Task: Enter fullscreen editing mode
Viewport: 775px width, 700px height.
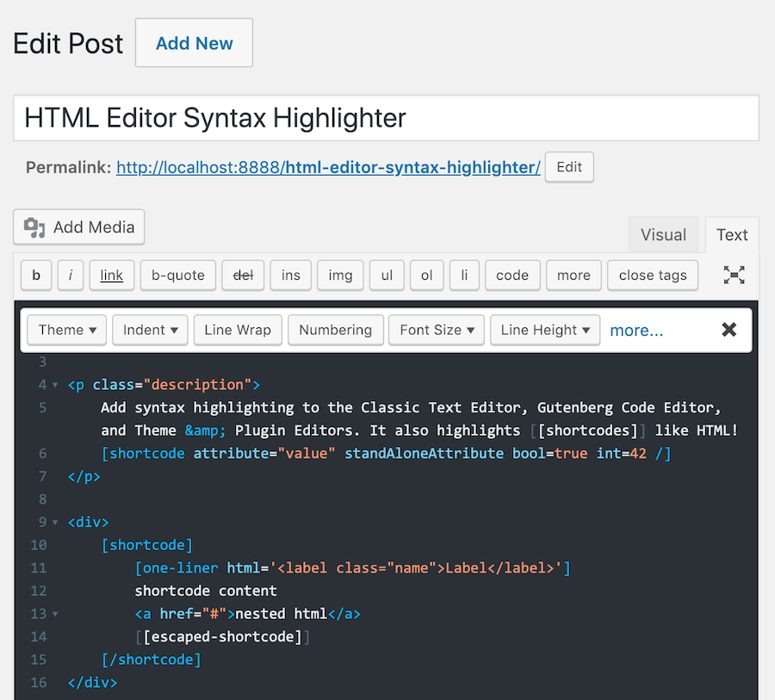Action: [x=734, y=275]
